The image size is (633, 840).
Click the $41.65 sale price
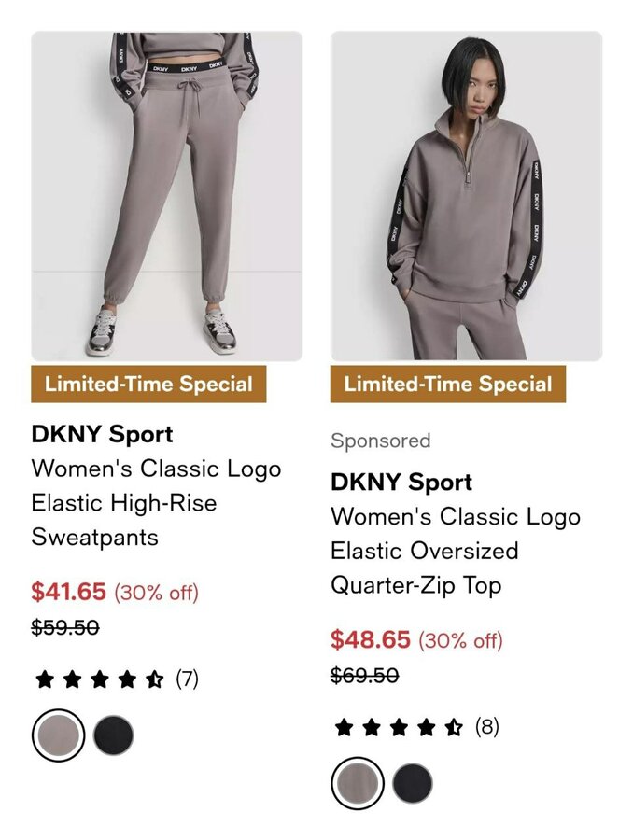(68, 592)
